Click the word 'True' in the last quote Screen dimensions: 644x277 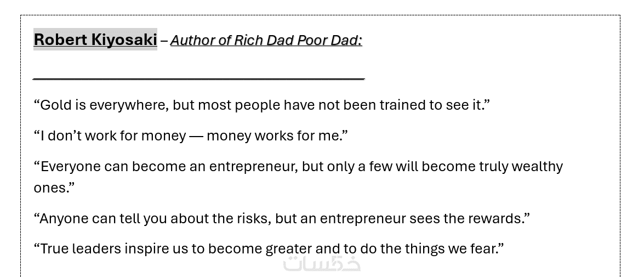point(54,248)
